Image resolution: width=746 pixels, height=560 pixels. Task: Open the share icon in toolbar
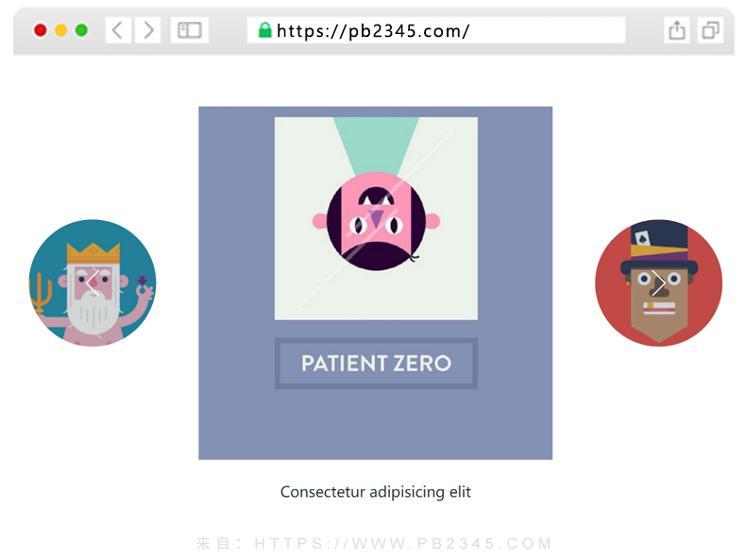[x=676, y=30]
